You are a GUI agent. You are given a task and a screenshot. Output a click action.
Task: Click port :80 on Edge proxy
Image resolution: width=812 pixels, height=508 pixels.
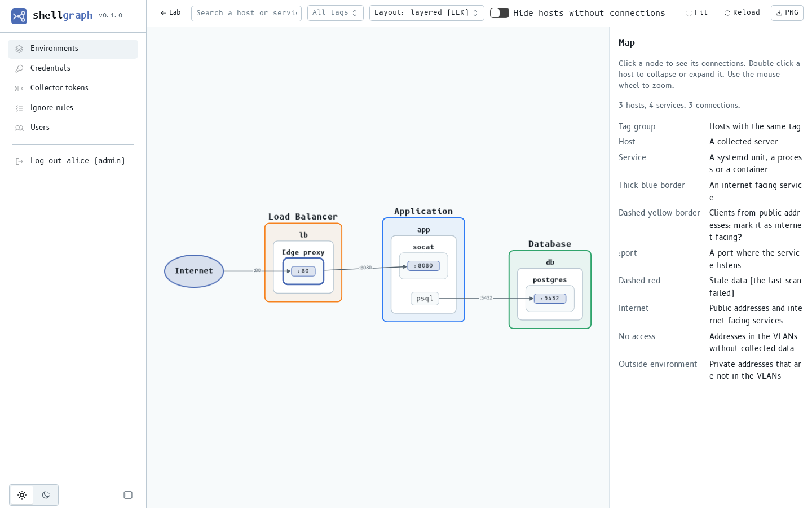pos(303,271)
